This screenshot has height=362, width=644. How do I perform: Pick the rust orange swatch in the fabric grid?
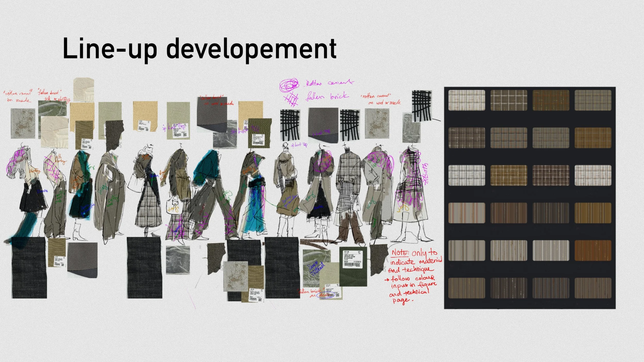(593, 251)
